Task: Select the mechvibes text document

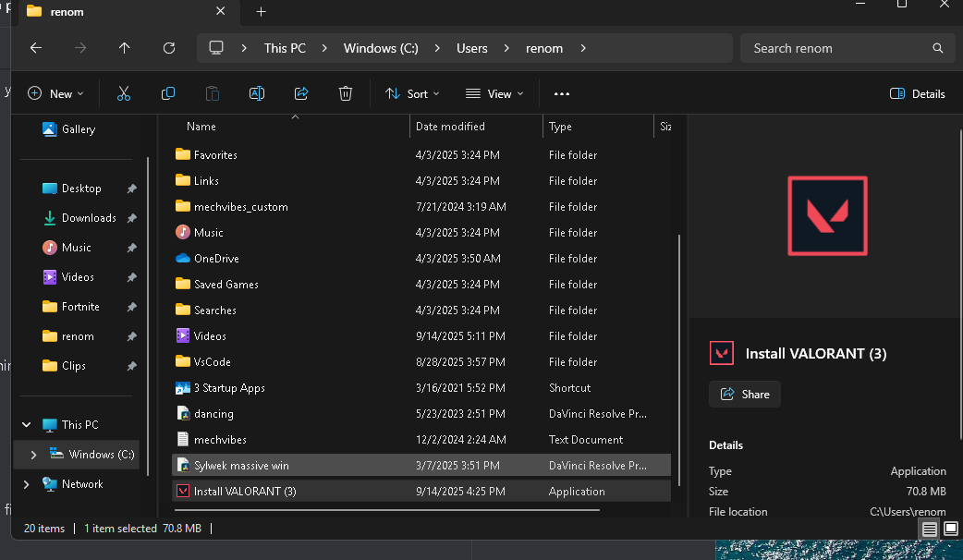Action: (x=421, y=440)
